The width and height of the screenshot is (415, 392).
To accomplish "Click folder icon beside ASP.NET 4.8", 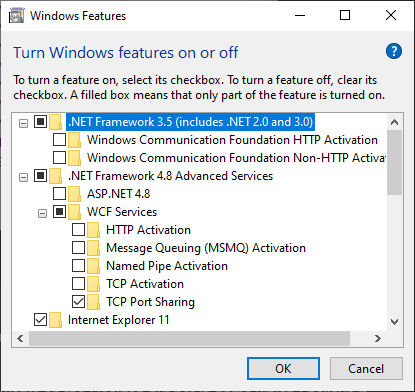I will (75, 194).
